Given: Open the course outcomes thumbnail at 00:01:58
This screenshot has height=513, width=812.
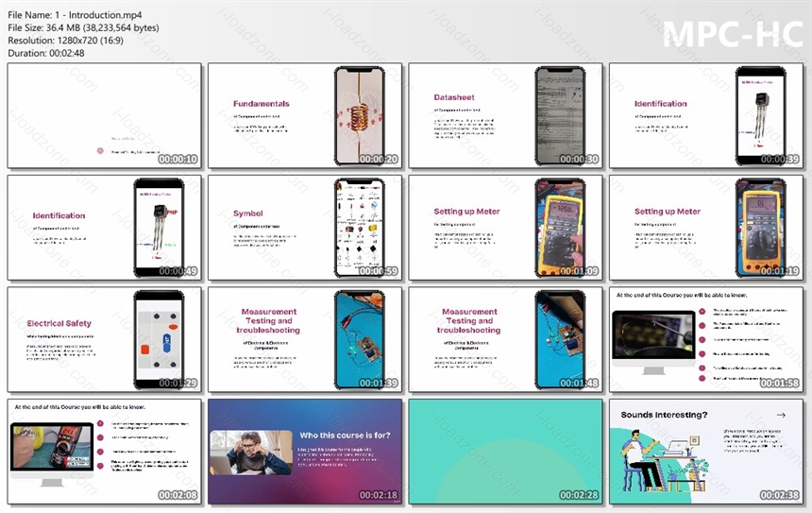Looking at the screenshot, I should (706, 339).
